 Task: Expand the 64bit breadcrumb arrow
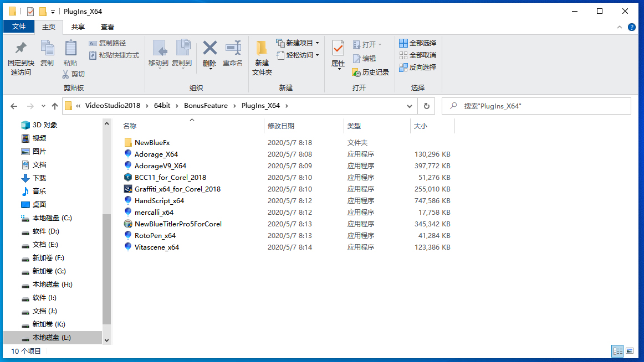[x=177, y=106]
